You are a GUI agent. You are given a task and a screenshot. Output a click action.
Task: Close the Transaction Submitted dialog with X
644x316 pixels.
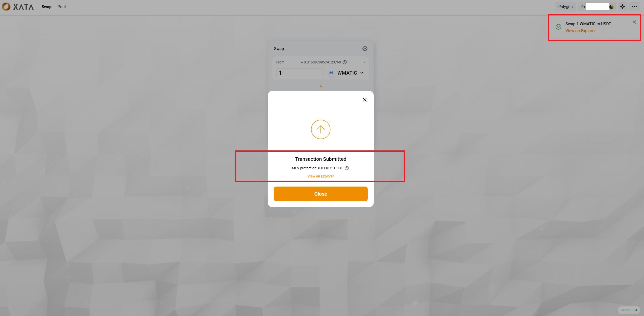pos(364,100)
